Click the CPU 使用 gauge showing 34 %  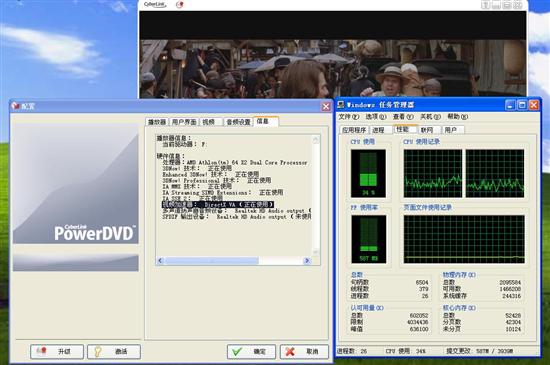pos(368,174)
